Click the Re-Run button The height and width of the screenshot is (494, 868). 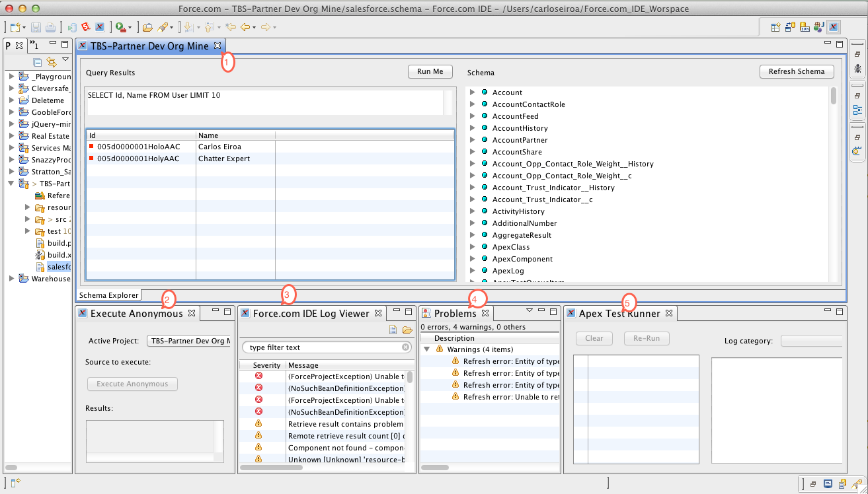tap(647, 338)
